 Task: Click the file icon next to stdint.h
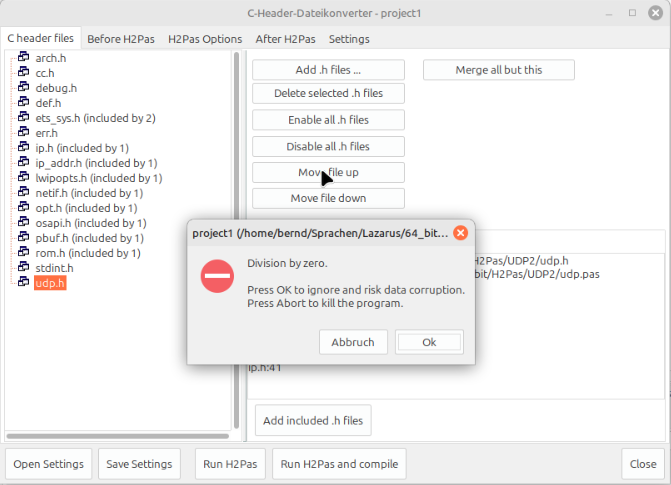tap(25, 268)
